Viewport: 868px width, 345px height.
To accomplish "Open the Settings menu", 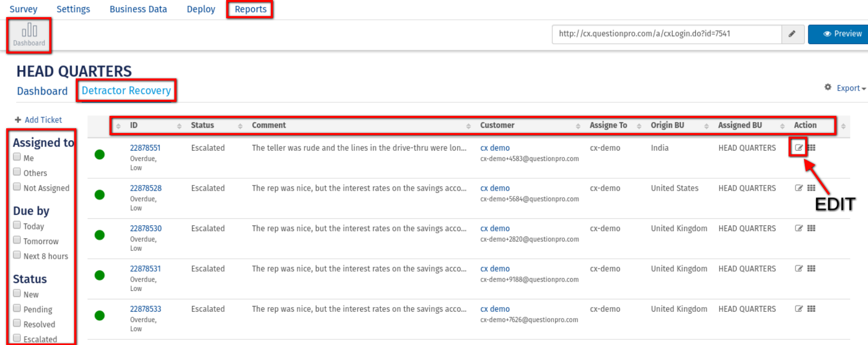I will coord(73,9).
